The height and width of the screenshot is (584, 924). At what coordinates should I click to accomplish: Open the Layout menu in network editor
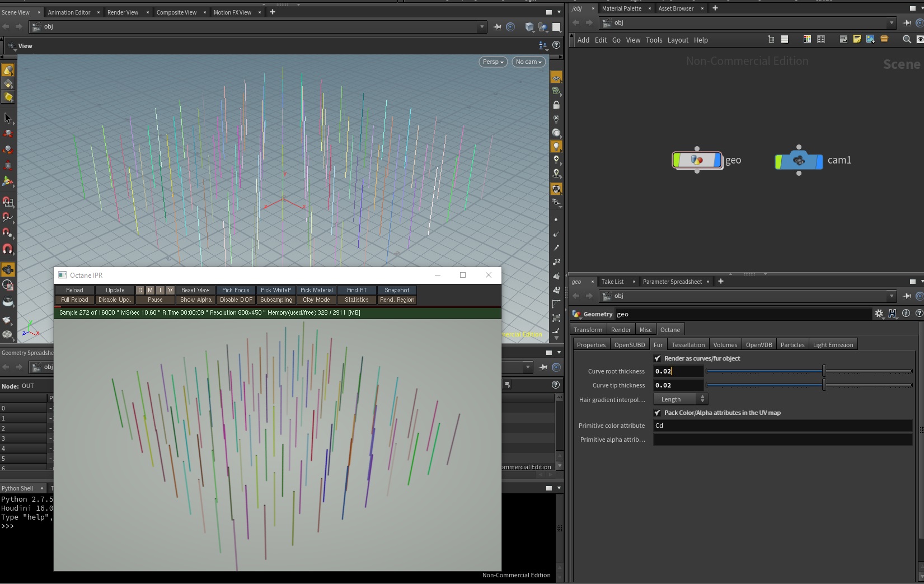(677, 40)
